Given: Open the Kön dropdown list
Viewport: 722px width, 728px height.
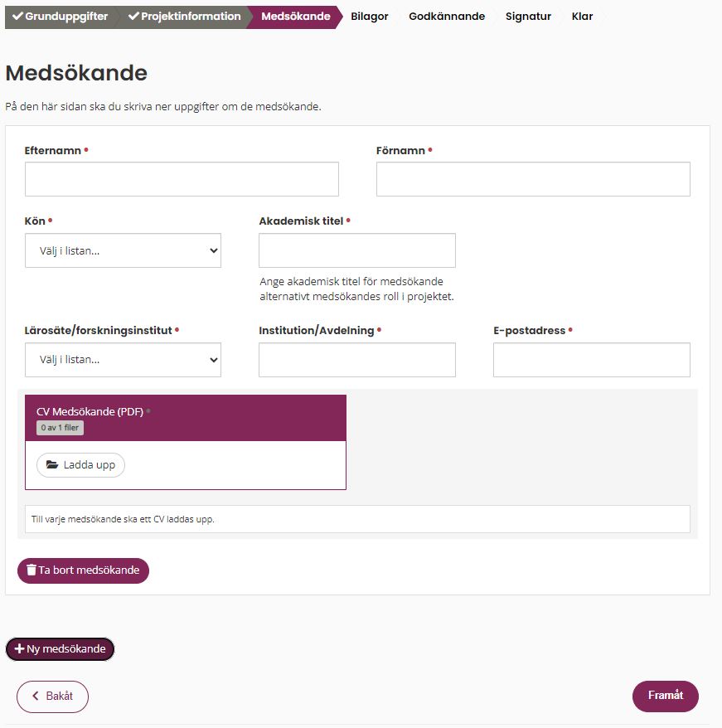Looking at the screenshot, I should [x=123, y=250].
